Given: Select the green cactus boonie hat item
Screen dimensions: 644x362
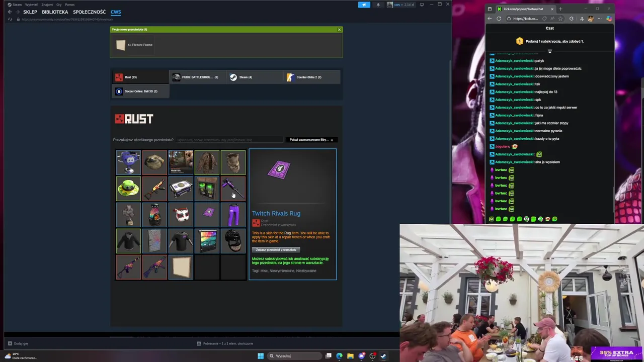Looking at the screenshot, I should click(x=128, y=188).
